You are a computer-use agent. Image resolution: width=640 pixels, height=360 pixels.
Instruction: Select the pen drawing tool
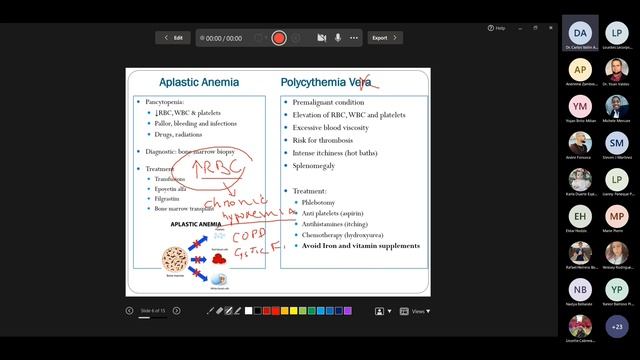click(229, 311)
